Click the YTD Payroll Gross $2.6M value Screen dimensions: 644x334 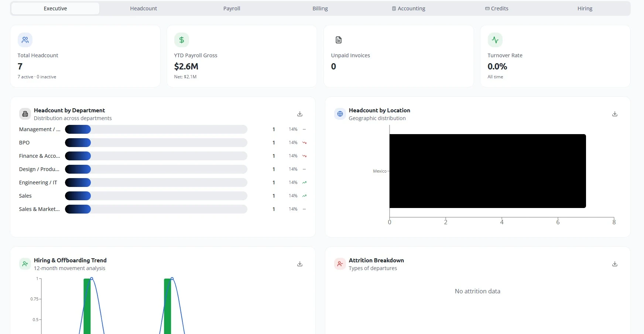[x=186, y=67]
